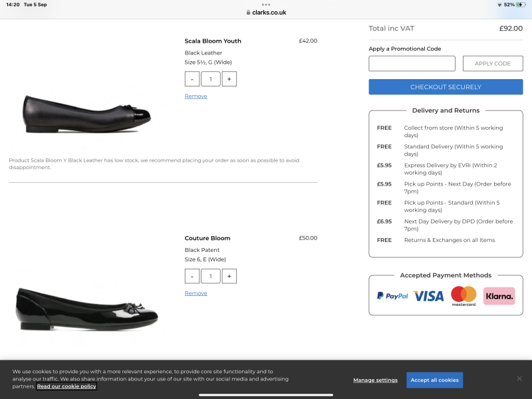Click Checkout Securely button
The width and height of the screenshot is (532, 399).
click(x=446, y=87)
